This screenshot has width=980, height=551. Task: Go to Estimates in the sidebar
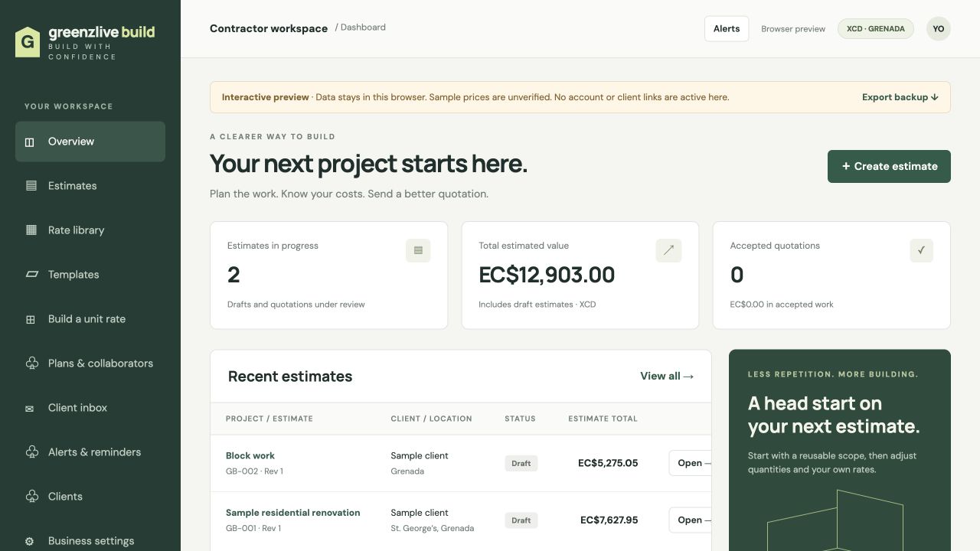point(90,186)
